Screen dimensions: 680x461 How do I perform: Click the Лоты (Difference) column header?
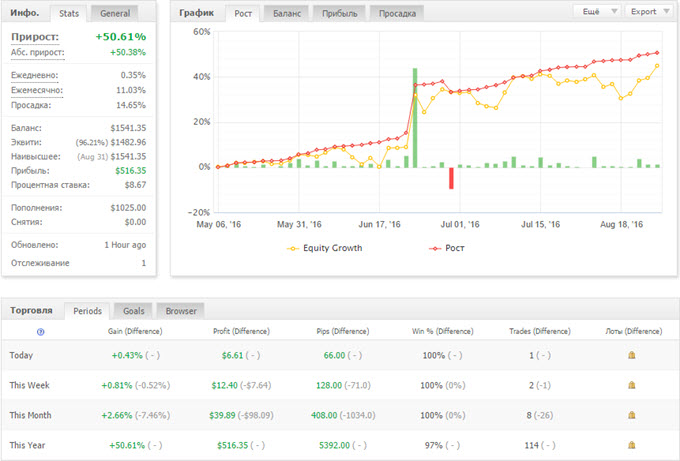click(x=634, y=331)
